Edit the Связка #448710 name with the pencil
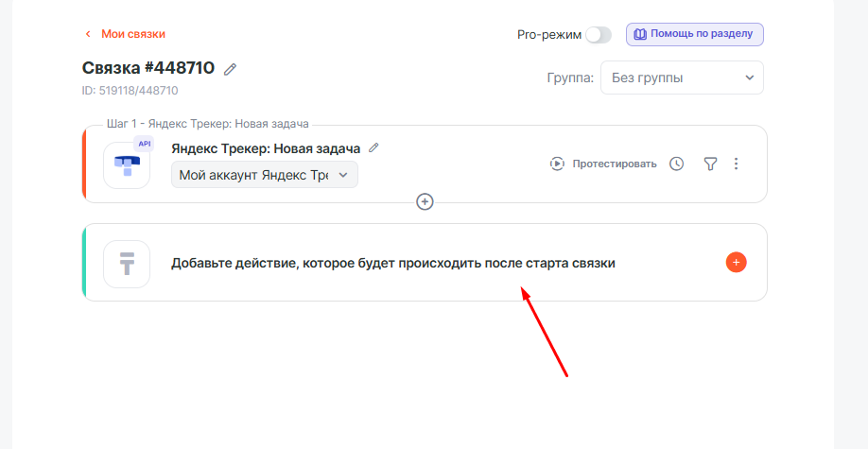Viewport: 868px width, 449px height. click(x=230, y=69)
